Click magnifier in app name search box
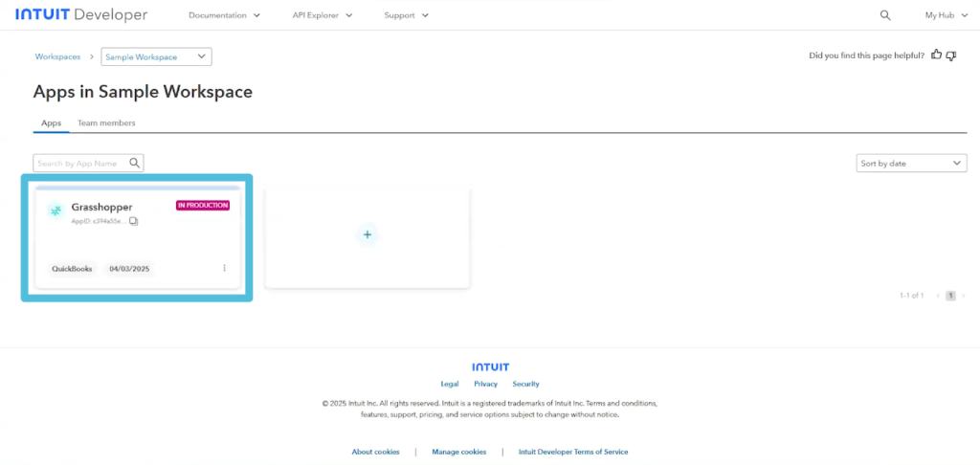This screenshot has height=465, width=980. [x=135, y=164]
